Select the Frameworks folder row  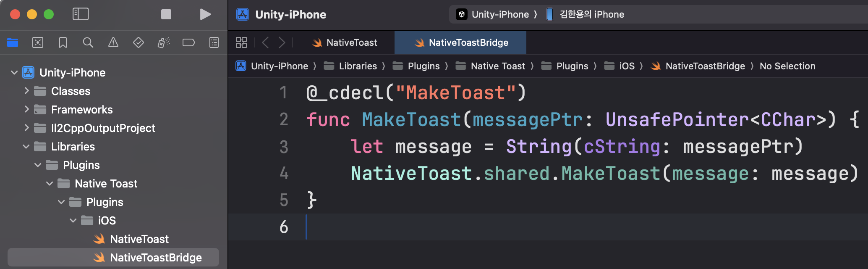click(x=113, y=110)
